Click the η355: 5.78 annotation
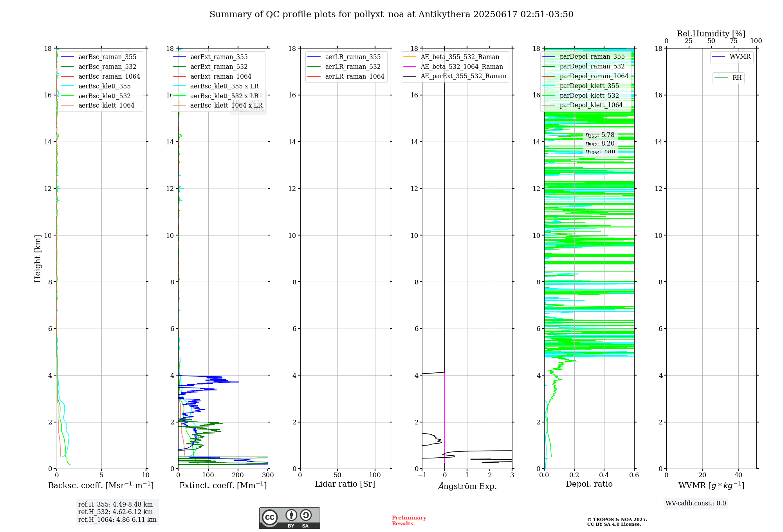Image resolution: width=783 pixels, height=532 pixels. (x=600, y=135)
